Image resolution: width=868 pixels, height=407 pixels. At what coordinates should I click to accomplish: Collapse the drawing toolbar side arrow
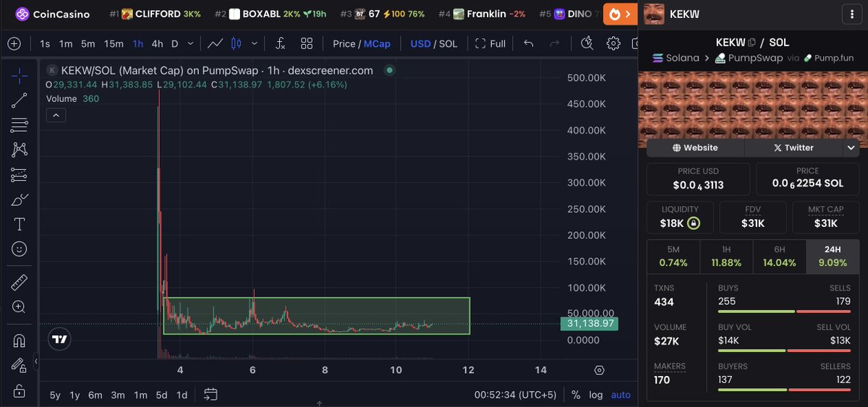pos(36,361)
